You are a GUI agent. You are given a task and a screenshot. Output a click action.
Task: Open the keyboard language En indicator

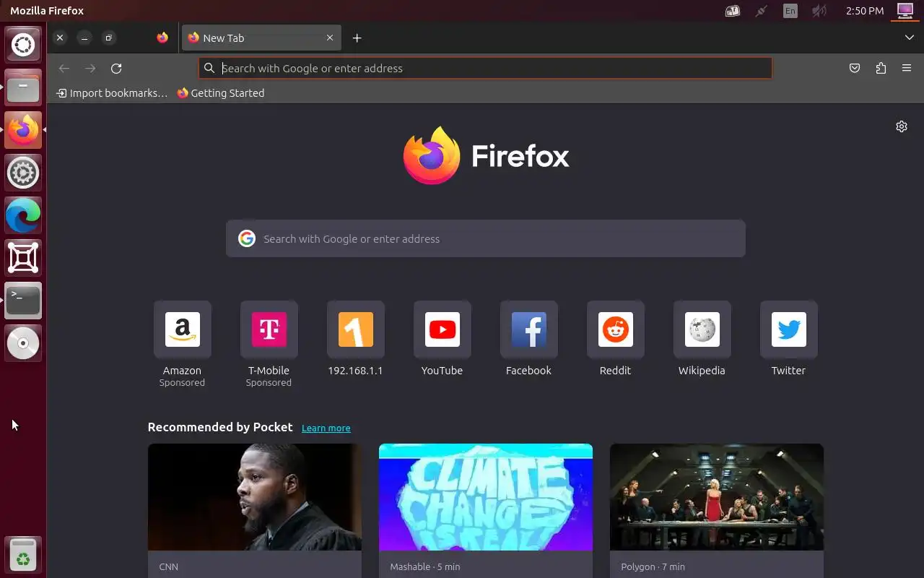tap(790, 11)
